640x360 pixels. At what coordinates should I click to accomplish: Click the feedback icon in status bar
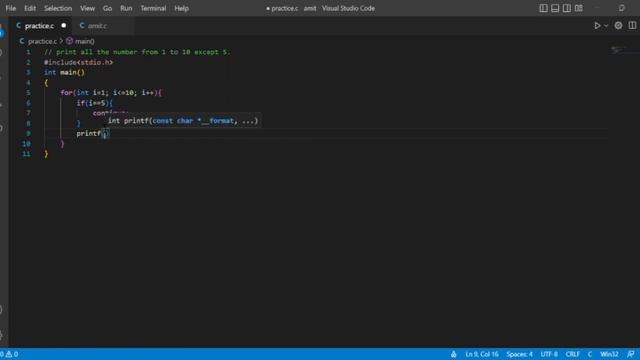click(x=630, y=354)
